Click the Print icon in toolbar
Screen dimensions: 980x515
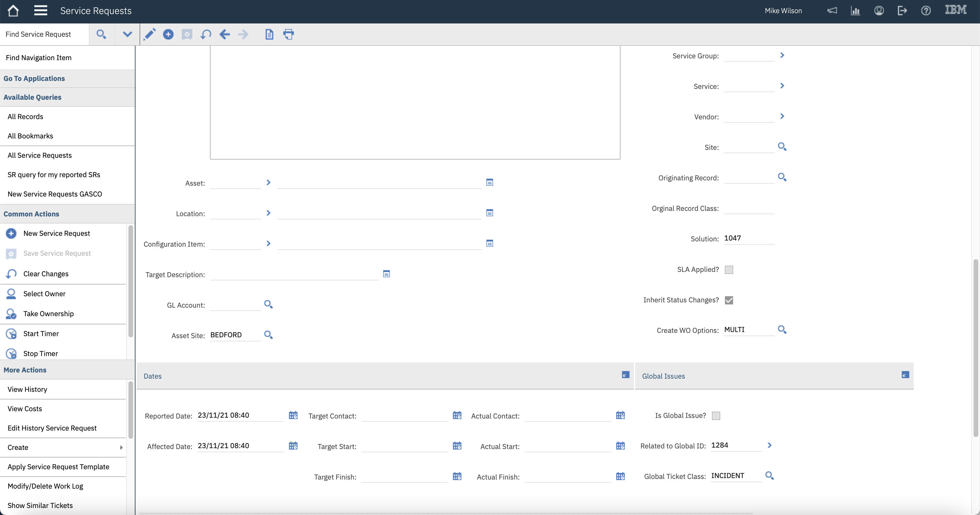(288, 34)
